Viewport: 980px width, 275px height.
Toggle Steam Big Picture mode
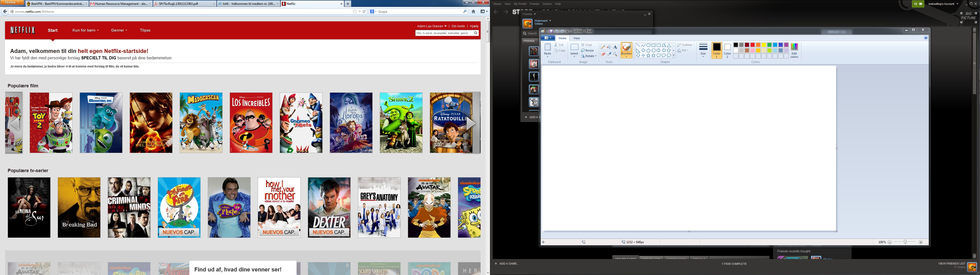point(968,16)
